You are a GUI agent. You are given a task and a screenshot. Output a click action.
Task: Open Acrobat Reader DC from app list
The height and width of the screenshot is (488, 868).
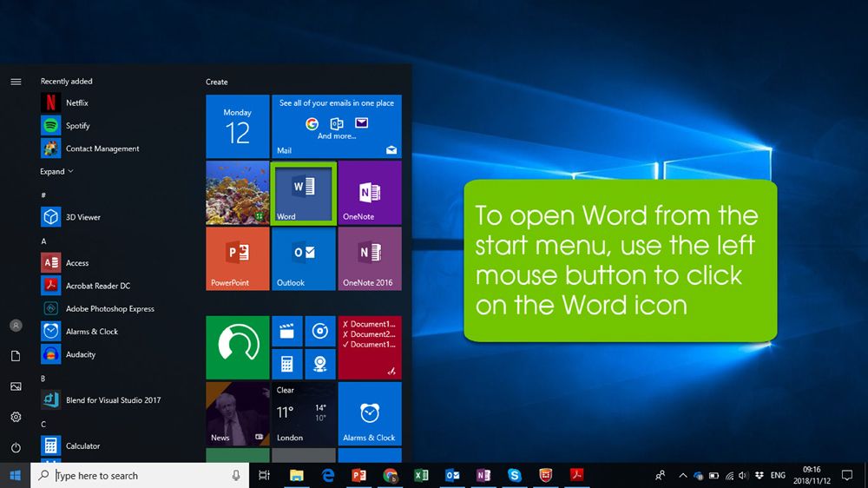(x=97, y=286)
